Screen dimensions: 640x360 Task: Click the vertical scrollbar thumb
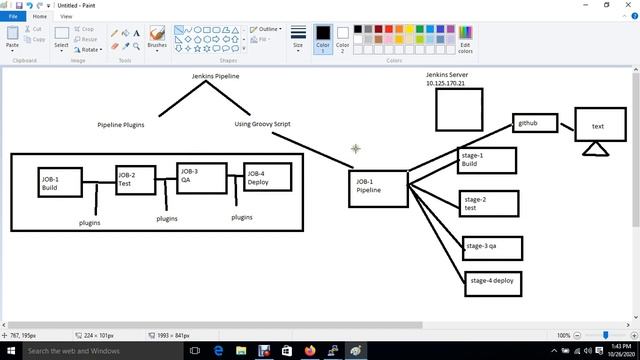636,149
